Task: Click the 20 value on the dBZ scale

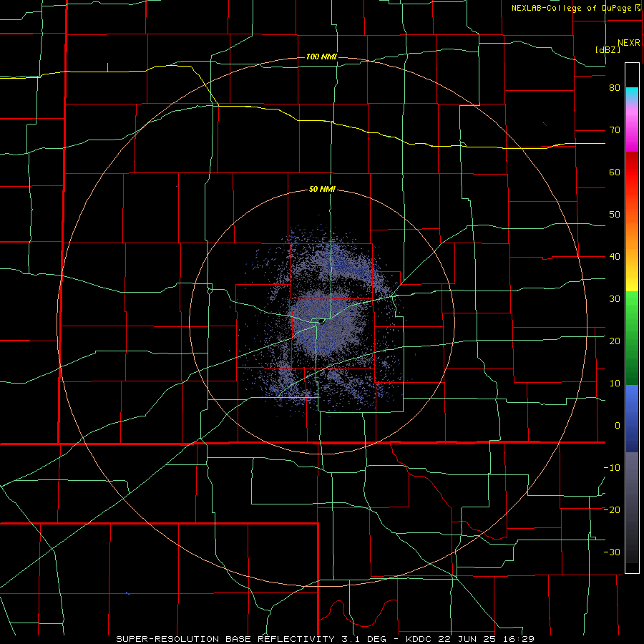Action: coord(615,341)
